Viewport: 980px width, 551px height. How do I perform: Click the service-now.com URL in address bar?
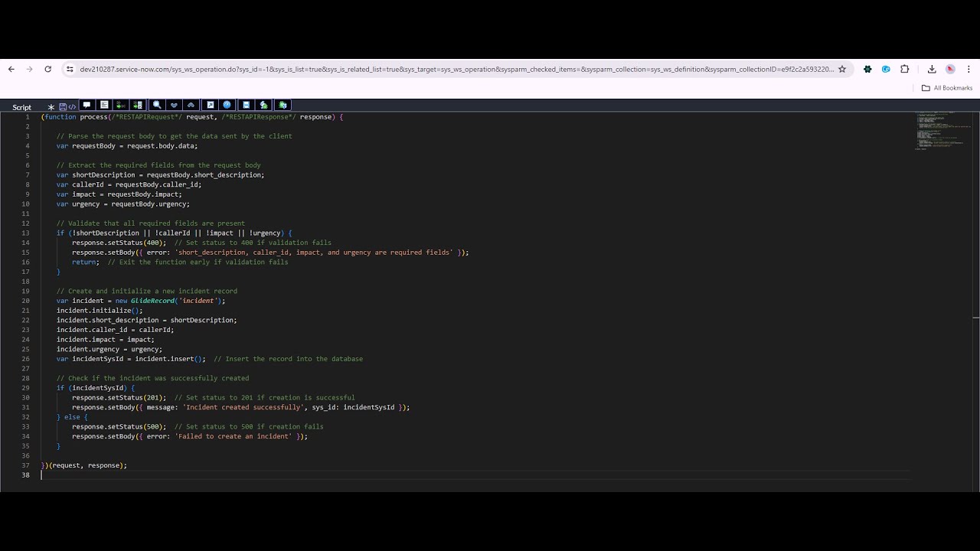(x=456, y=69)
